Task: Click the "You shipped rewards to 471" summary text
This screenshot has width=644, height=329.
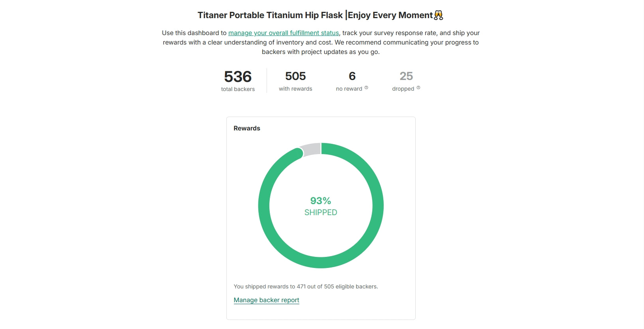Action: click(306, 287)
